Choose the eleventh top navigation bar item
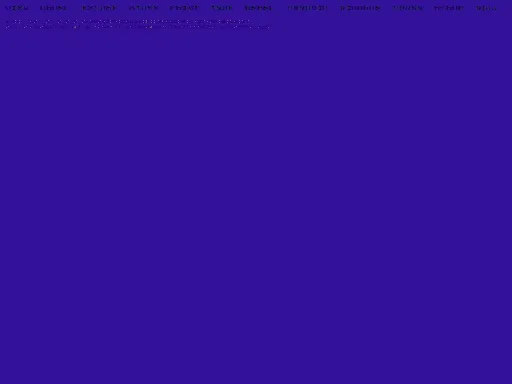Viewport: 512px width, 384px height. [x=449, y=8]
